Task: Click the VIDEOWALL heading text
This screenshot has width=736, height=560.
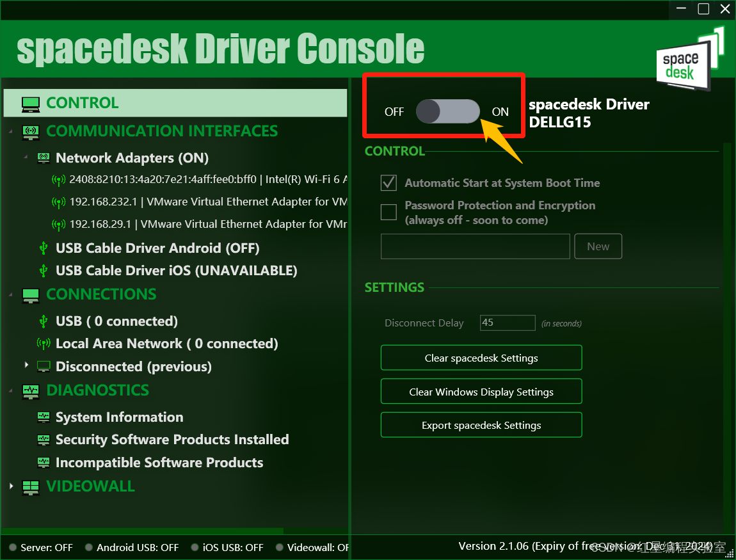Action: pos(91,487)
